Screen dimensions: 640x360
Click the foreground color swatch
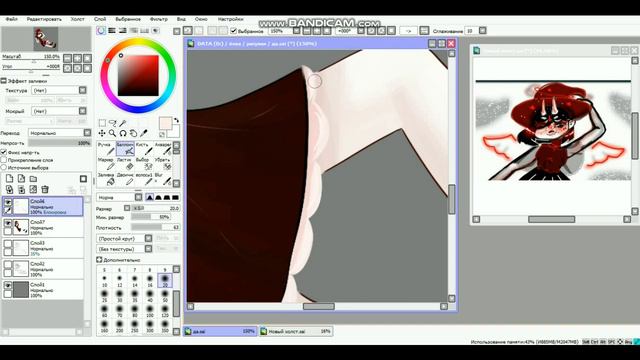tap(165, 123)
